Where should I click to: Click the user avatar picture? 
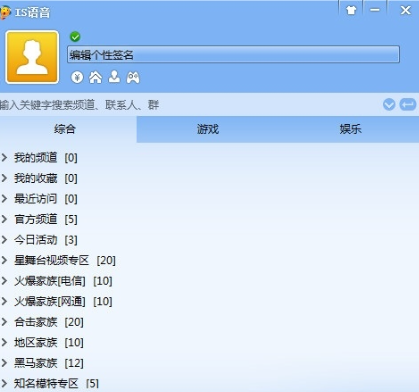32,57
